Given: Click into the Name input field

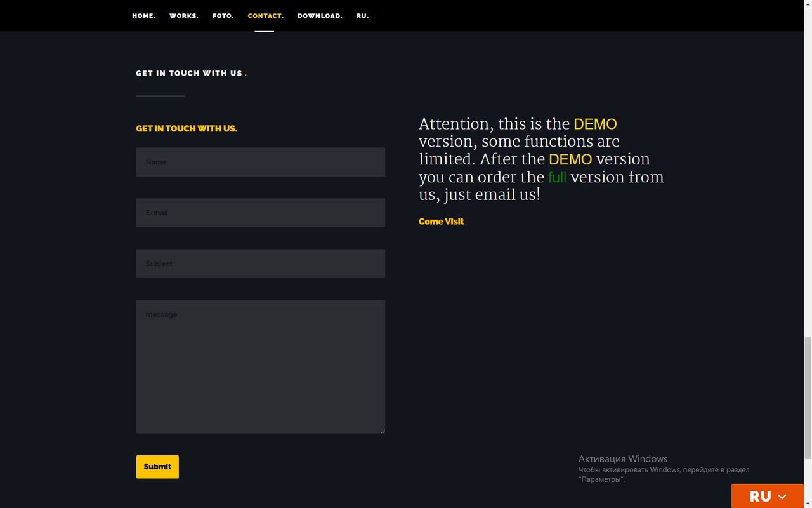Looking at the screenshot, I should click(260, 162).
